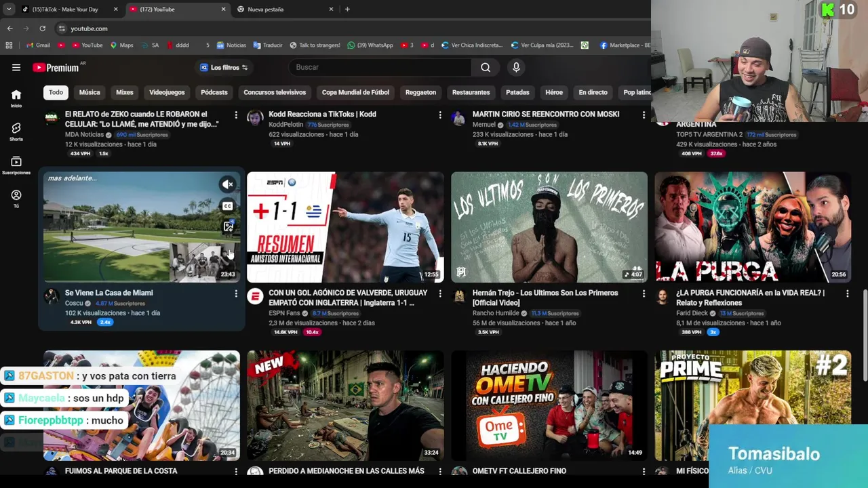Open options menu for Kodd Reacciona a TikToks
Screen dimensions: 868x488
(x=439, y=115)
